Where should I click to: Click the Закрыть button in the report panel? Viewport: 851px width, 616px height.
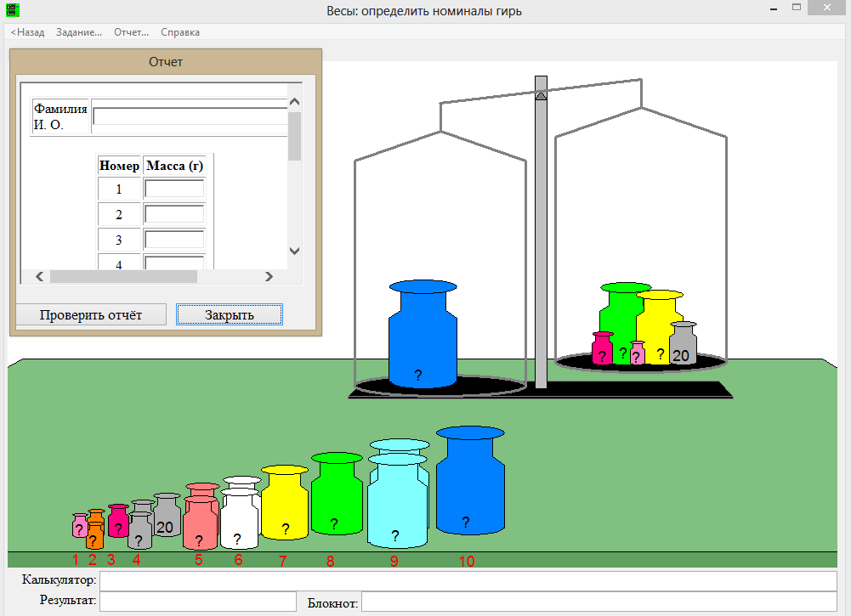[229, 314]
